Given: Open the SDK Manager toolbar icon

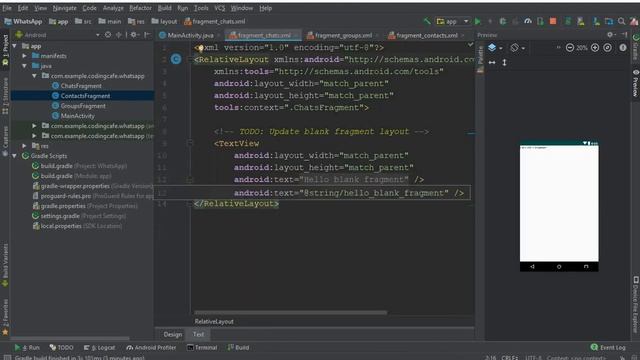Looking at the screenshot, I should click(596, 21).
